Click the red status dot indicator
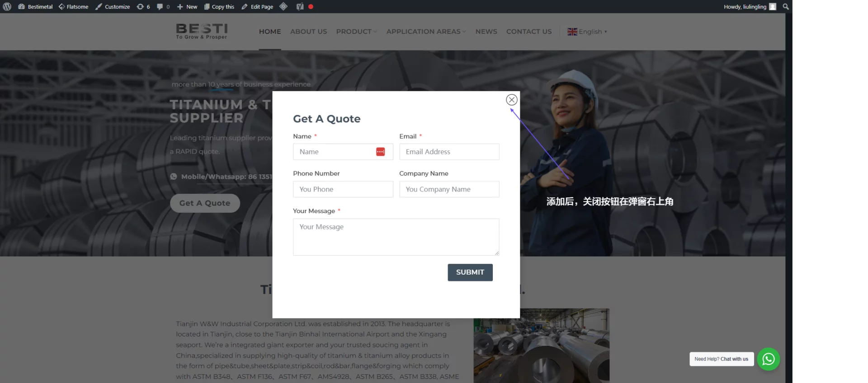The height and width of the screenshot is (383, 868). (311, 7)
